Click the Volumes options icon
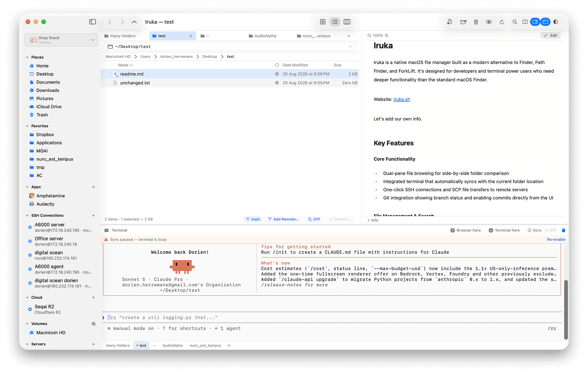Viewport: 588px width, 375px height. point(93,324)
